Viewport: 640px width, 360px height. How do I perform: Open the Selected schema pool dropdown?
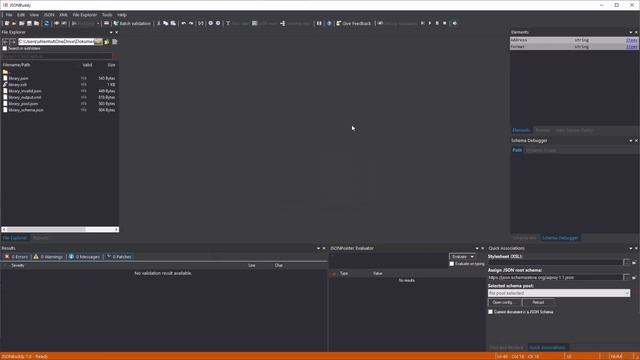[x=559, y=293]
